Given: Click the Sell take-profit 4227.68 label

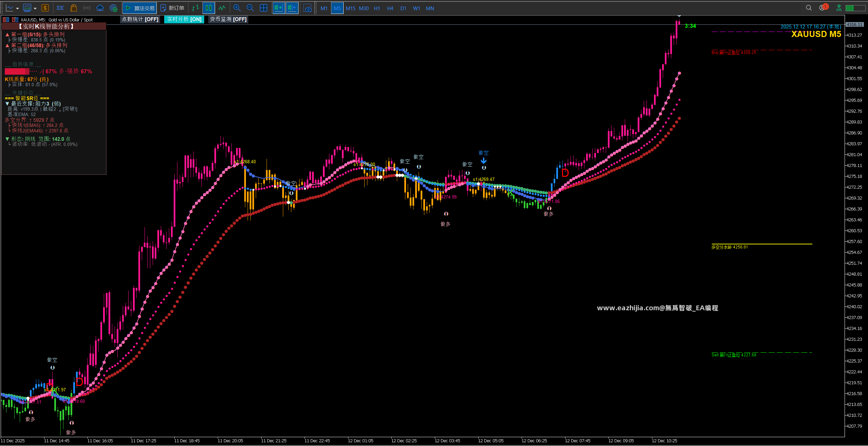Looking at the screenshot, I should 734,355.
